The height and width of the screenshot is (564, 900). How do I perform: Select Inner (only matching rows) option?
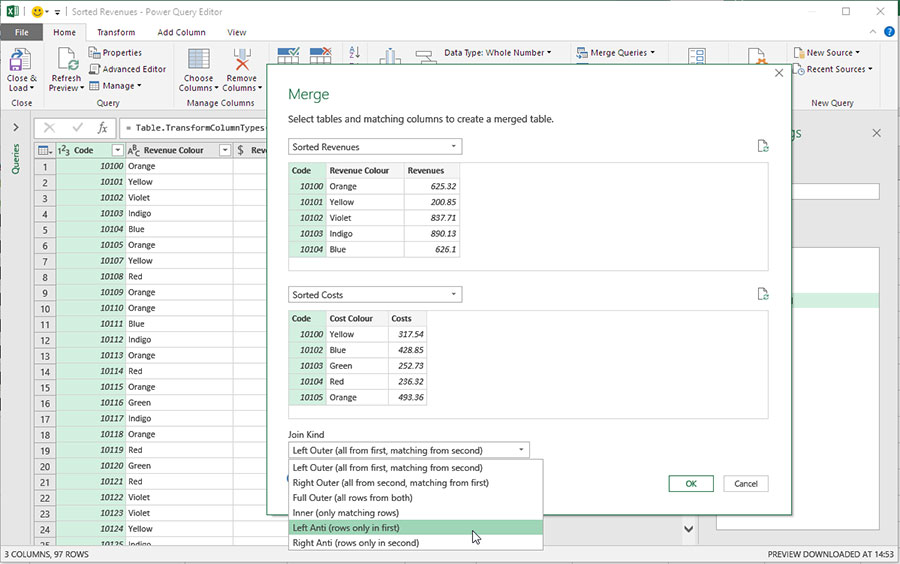coord(416,512)
